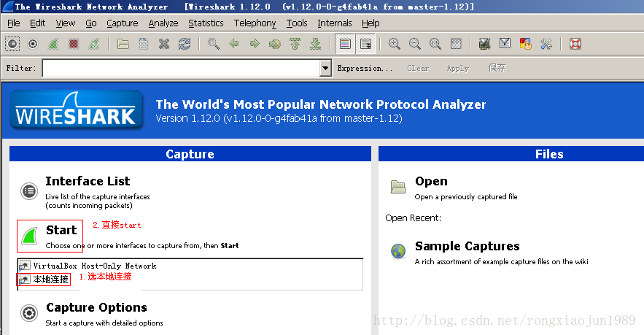Open the Internals menu
This screenshot has height=335, width=644.
(x=334, y=23)
